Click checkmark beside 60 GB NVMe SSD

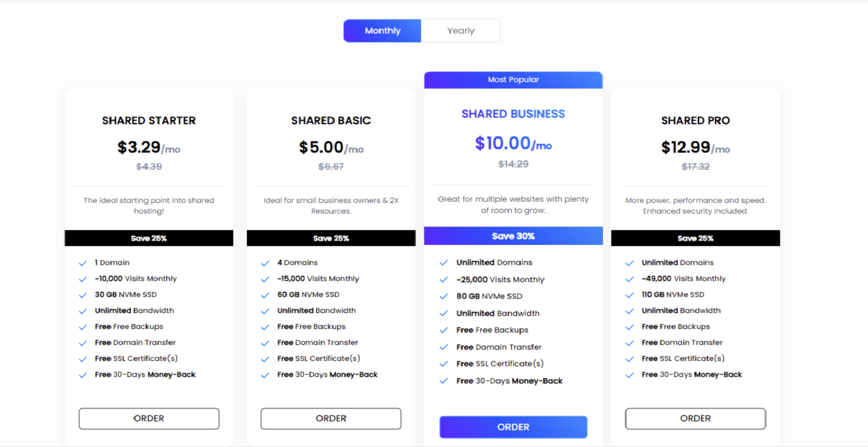[265, 295]
